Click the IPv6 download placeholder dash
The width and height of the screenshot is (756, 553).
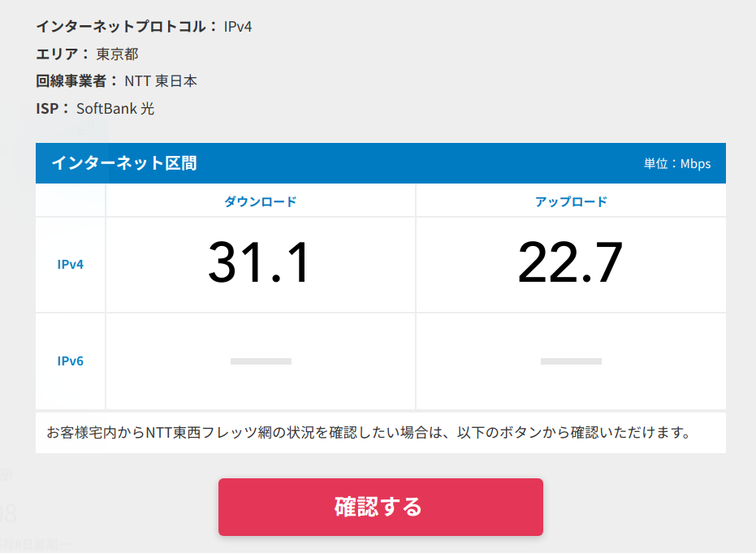click(260, 361)
